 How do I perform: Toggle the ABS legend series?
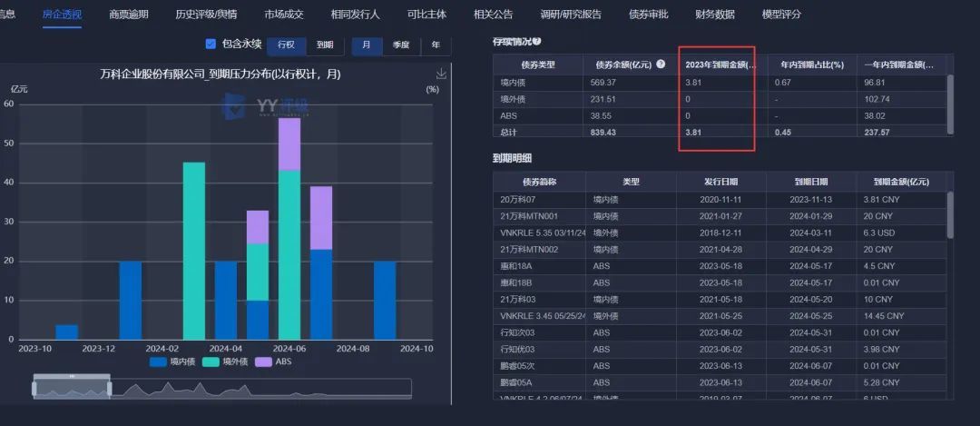274,362
